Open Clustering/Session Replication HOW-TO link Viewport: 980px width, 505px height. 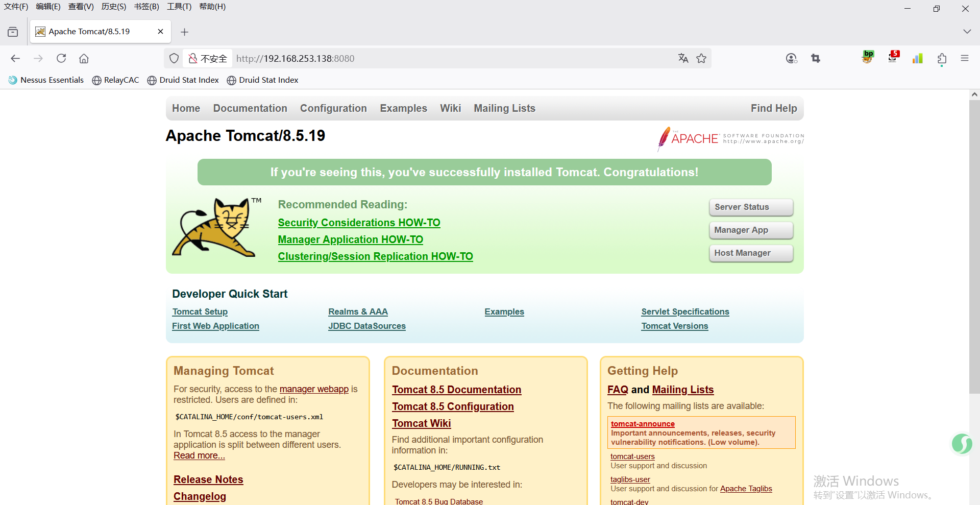click(x=375, y=256)
